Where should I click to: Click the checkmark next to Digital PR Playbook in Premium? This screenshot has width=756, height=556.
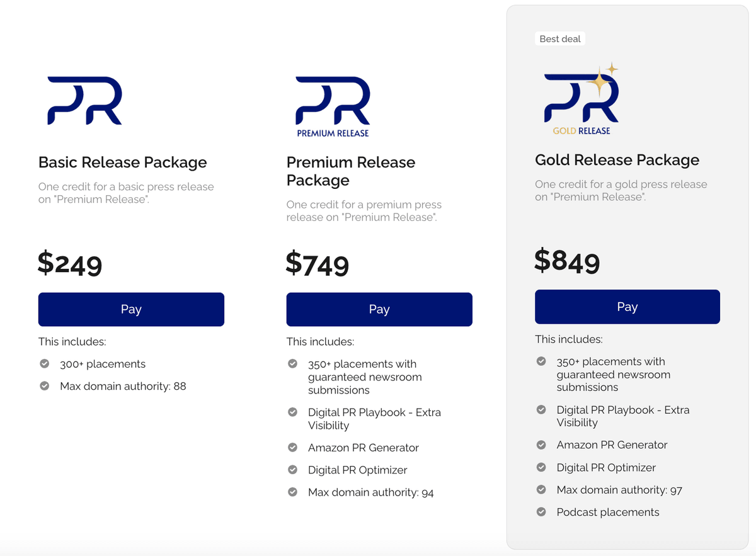(292, 412)
